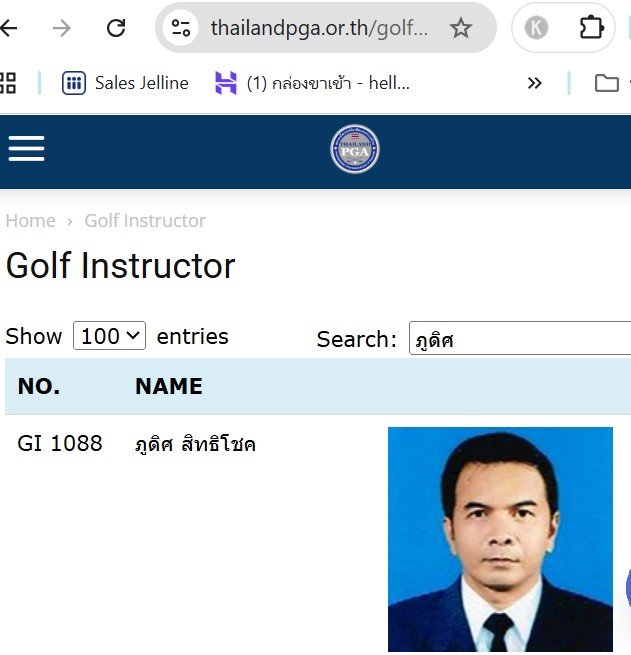Click the profile avatar with letter K
The height and width of the screenshot is (655, 631).
click(x=536, y=28)
